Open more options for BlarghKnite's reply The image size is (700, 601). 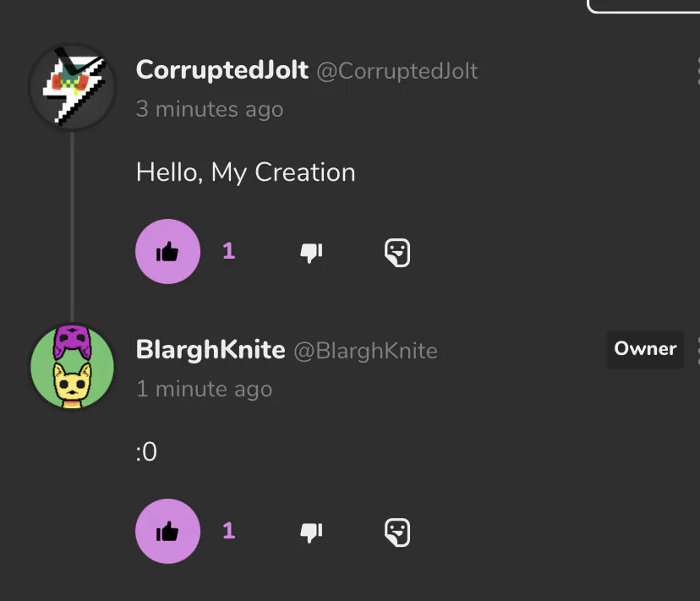[x=697, y=349]
